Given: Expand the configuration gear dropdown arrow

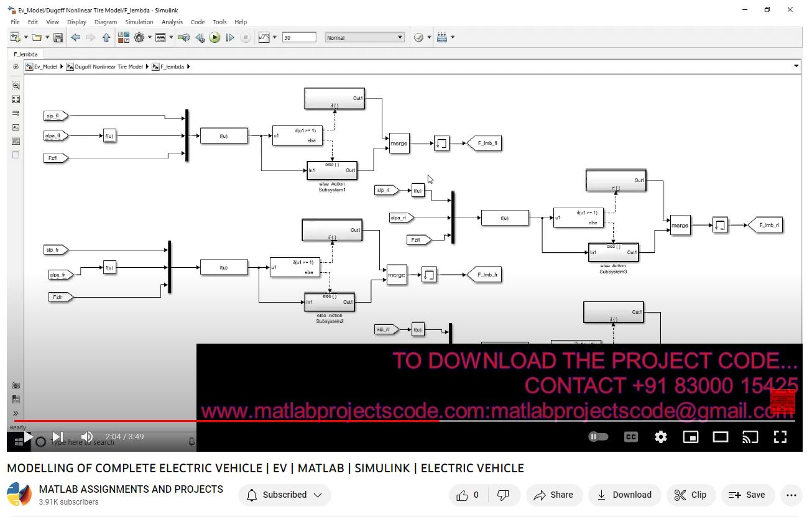Looking at the screenshot, I should pos(150,38).
